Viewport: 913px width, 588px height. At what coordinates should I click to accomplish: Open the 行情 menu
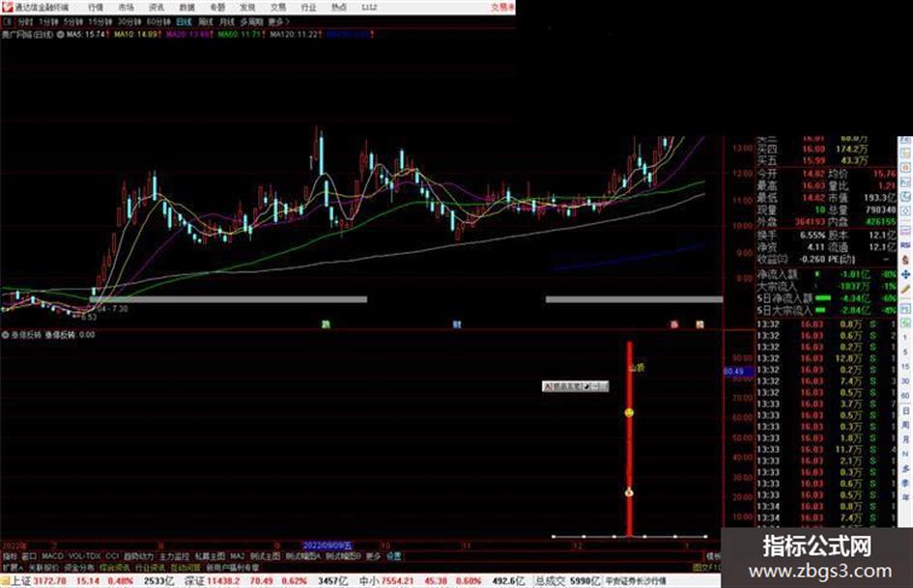pos(96,8)
